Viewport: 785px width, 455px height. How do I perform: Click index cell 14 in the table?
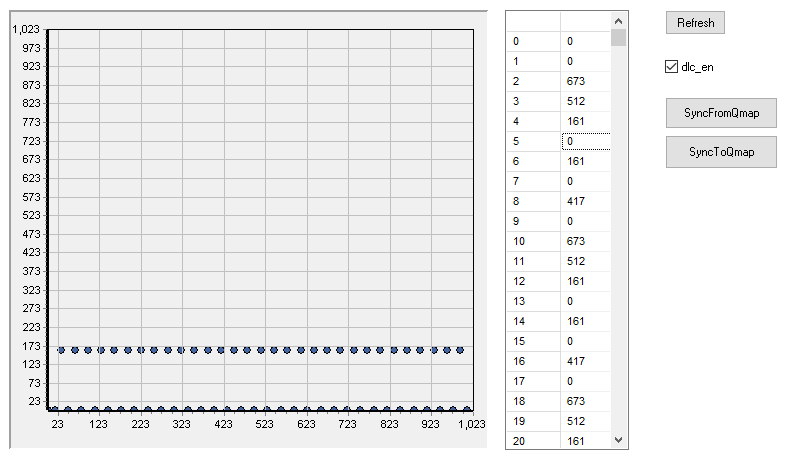(x=533, y=321)
